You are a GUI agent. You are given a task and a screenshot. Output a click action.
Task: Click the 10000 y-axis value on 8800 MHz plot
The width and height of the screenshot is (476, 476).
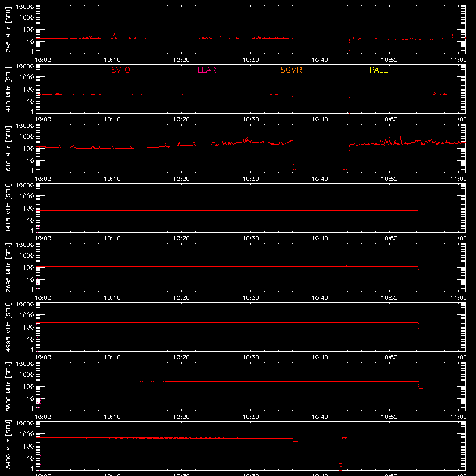click(25, 364)
